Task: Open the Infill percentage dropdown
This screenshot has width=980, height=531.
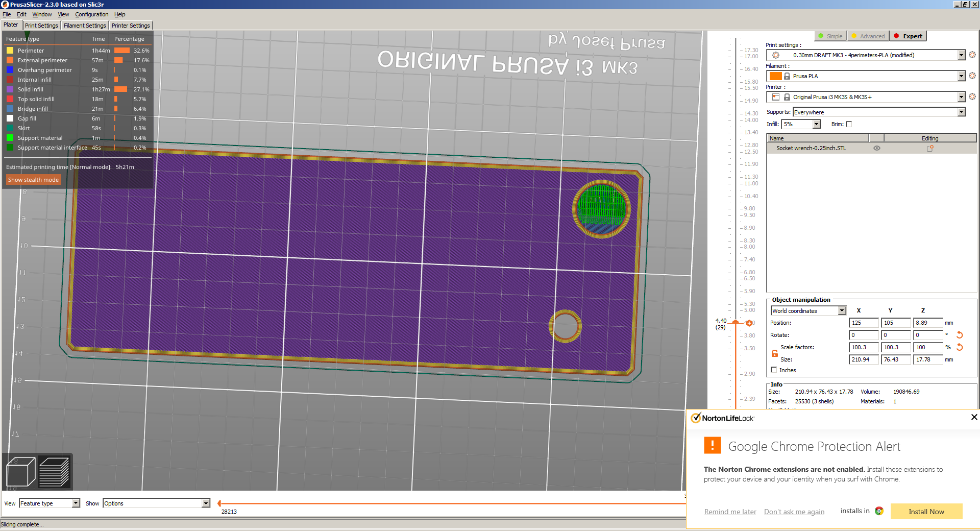Action: point(817,124)
